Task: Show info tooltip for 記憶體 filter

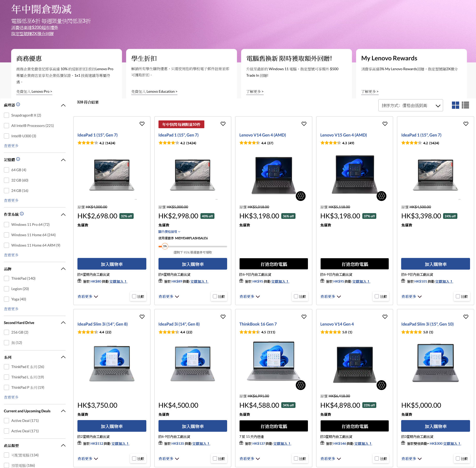Action: pos(18,159)
